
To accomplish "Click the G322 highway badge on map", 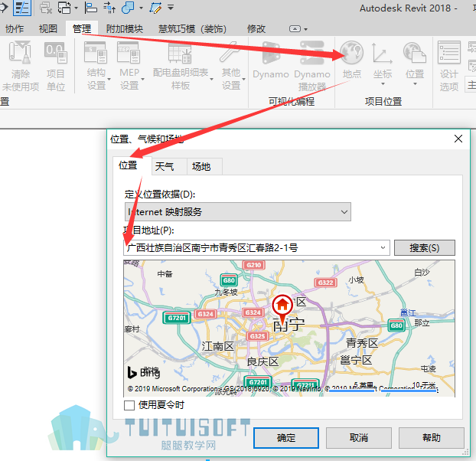I will 325,283.
